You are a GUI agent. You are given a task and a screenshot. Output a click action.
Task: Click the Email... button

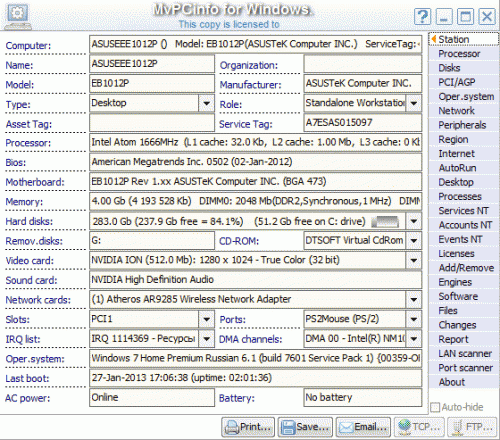click(x=363, y=427)
